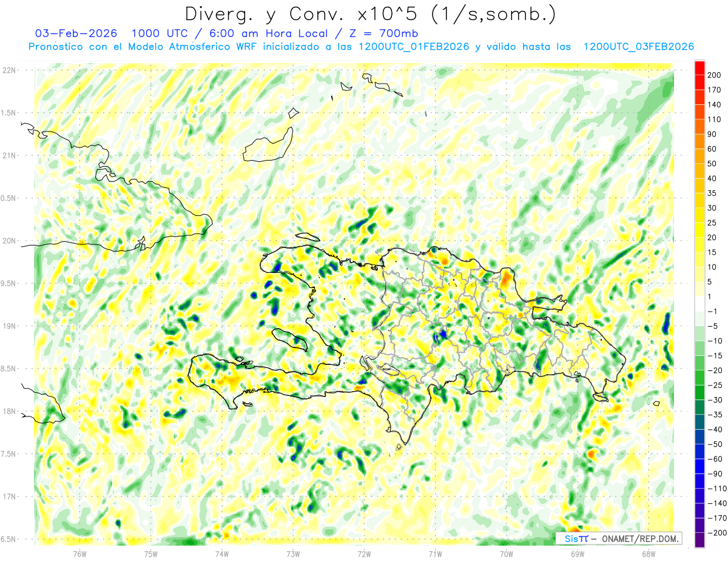Click the "21N" latitude axis label
Screen dimensions: 728x562
(x=9, y=155)
